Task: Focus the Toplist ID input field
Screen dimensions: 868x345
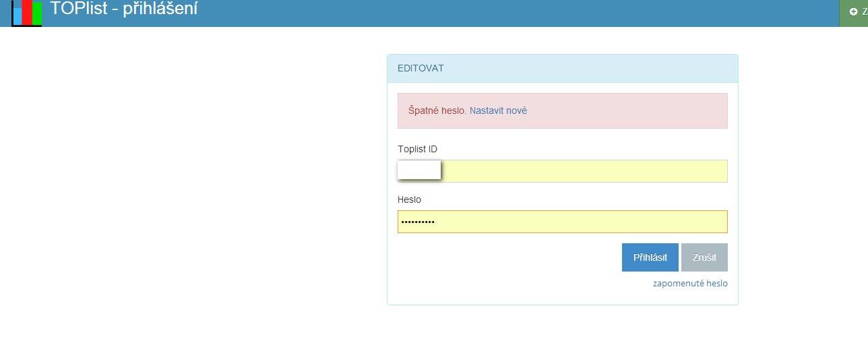Action: 563,171
